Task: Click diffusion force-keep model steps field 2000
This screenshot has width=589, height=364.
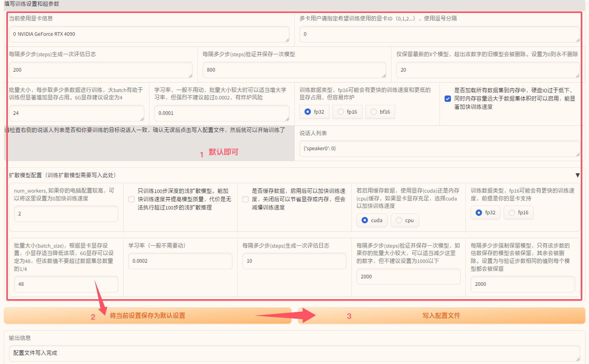Action: 523,284
